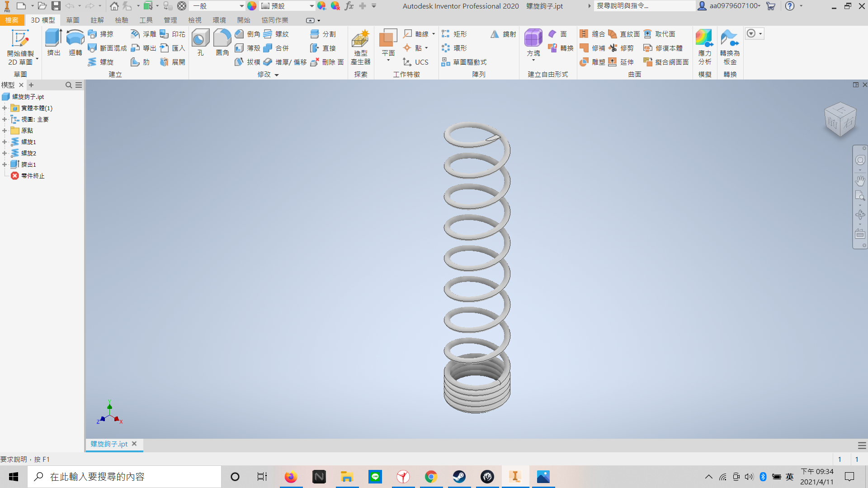868x488 pixels.
Task: Expand the 修改 panel dropdown arrow
Action: tap(277, 75)
